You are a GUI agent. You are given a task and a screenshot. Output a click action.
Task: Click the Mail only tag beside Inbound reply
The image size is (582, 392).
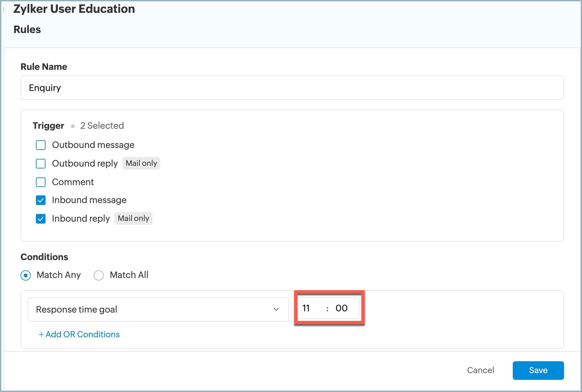point(133,218)
